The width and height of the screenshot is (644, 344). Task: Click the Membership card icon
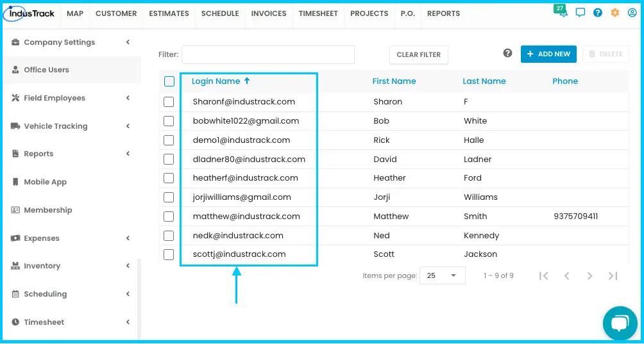pos(15,210)
